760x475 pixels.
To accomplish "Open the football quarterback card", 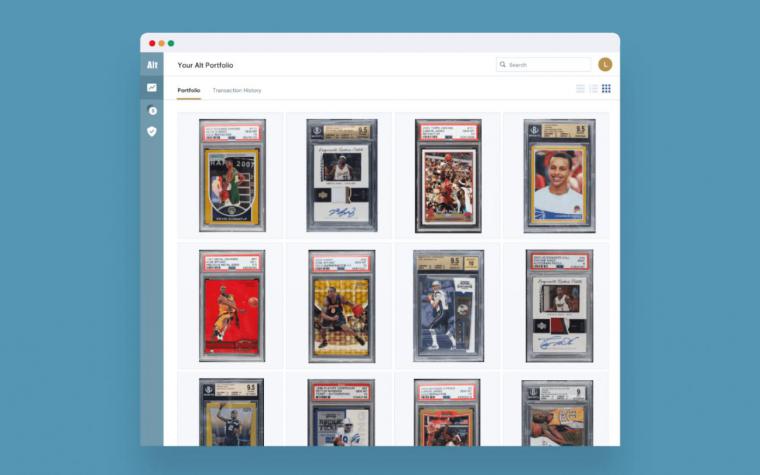I will click(x=448, y=306).
